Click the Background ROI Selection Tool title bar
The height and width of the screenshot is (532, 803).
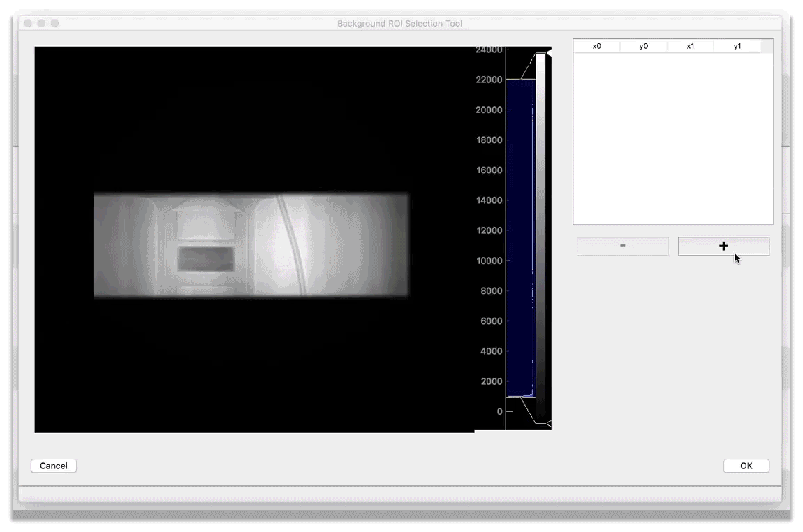[399, 23]
